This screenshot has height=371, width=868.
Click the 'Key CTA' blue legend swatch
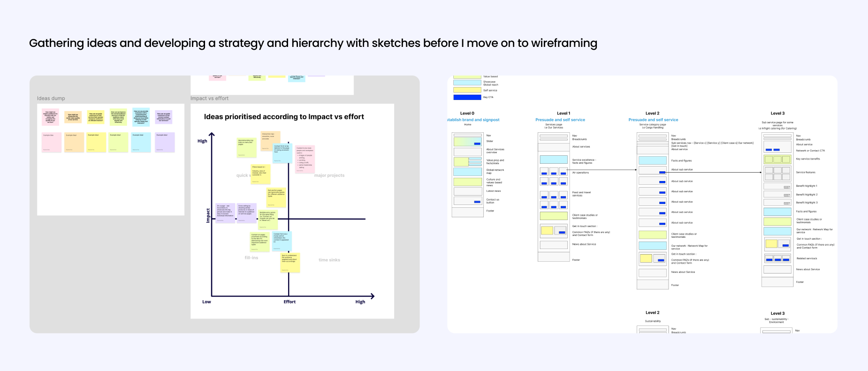click(467, 98)
